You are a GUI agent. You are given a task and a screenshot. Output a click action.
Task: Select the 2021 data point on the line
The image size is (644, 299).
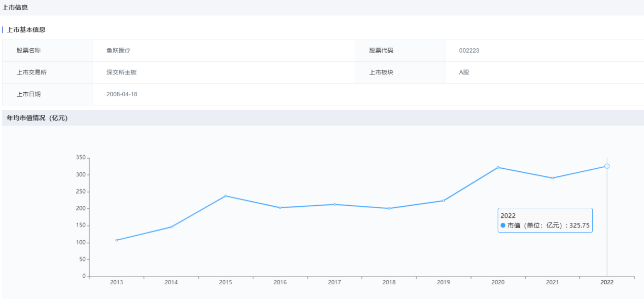[x=552, y=178]
